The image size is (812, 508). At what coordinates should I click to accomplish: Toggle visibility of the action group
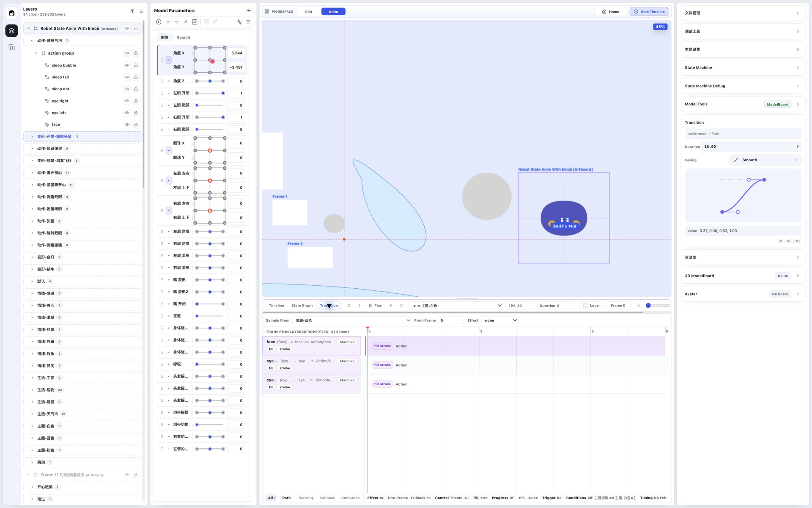pyautogui.click(x=126, y=53)
